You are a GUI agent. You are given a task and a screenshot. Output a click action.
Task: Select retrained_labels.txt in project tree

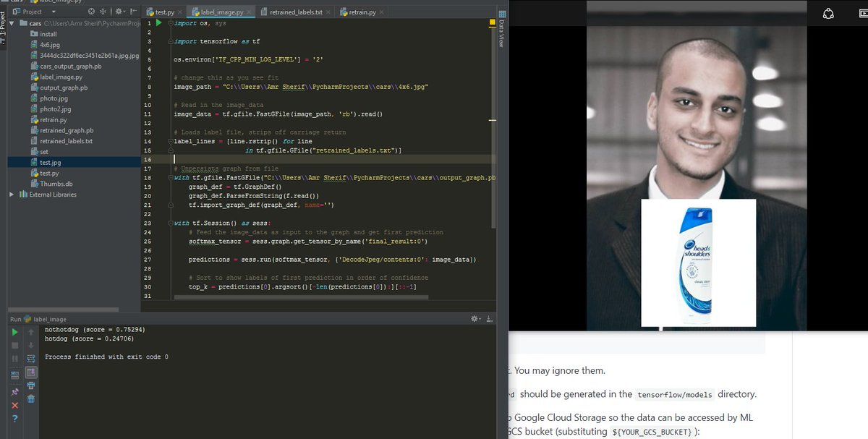point(61,141)
